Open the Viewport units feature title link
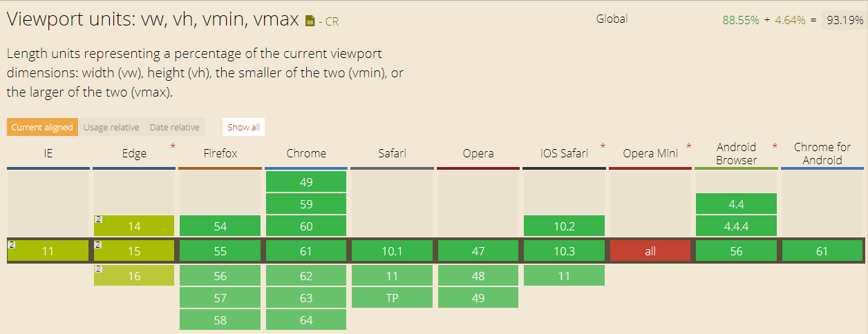Image resolution: width=868 pixels, height=334 pixels. (154, 20)
